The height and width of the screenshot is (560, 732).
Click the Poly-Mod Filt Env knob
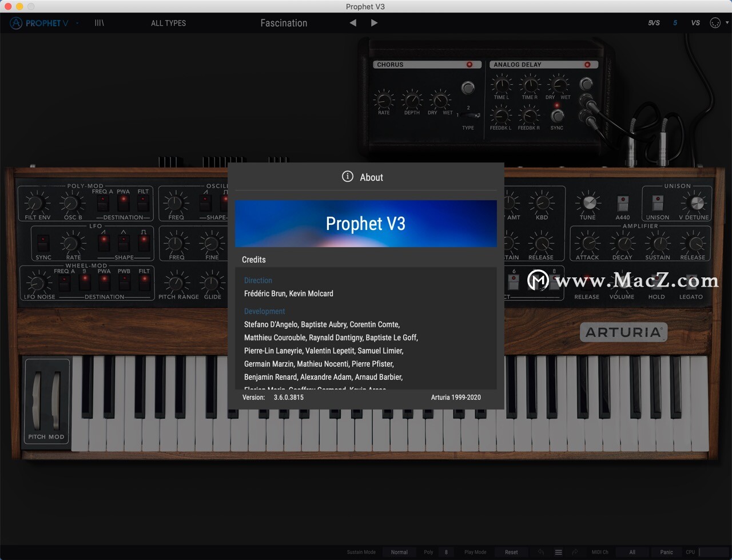click(37, 202)
